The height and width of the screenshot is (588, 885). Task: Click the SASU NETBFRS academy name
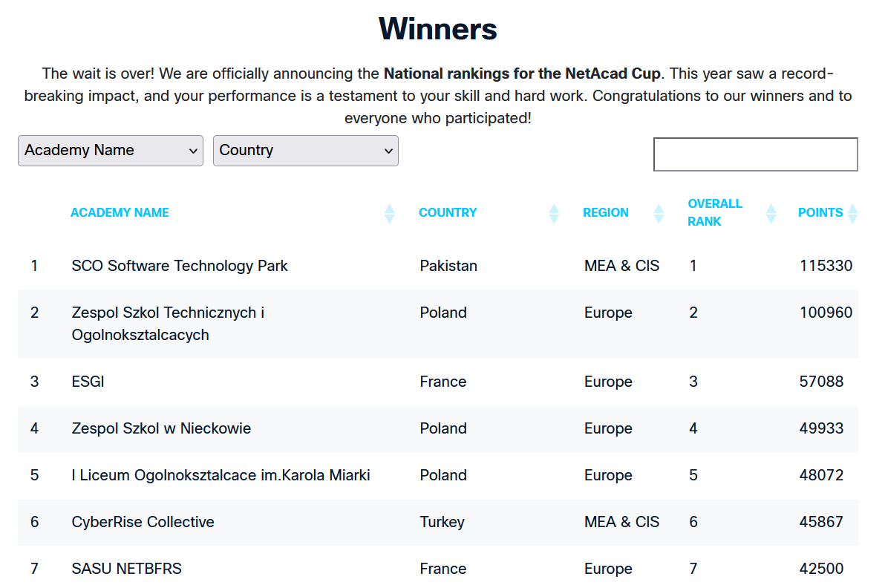click(x=127, y=569)
